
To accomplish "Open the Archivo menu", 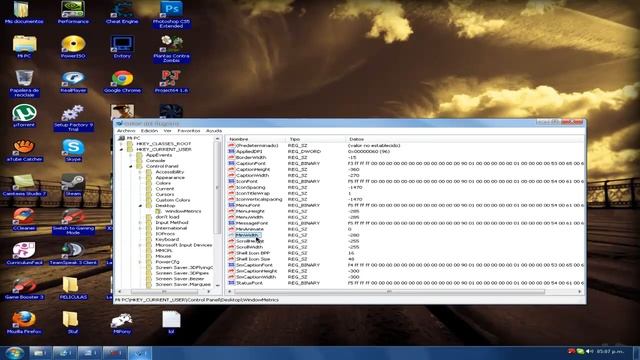I will [x=126, y=131].
